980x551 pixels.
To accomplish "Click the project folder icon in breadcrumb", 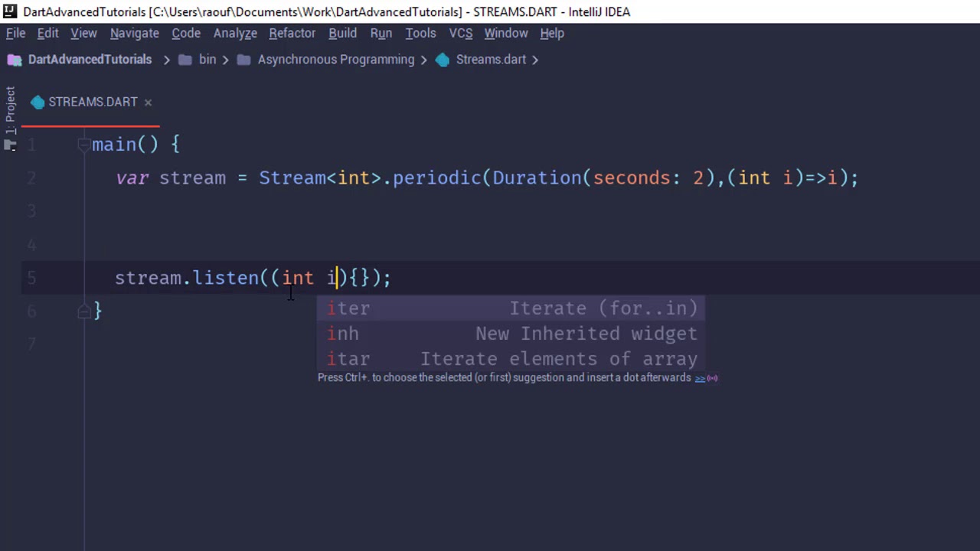I will click(x=15, y=60).
